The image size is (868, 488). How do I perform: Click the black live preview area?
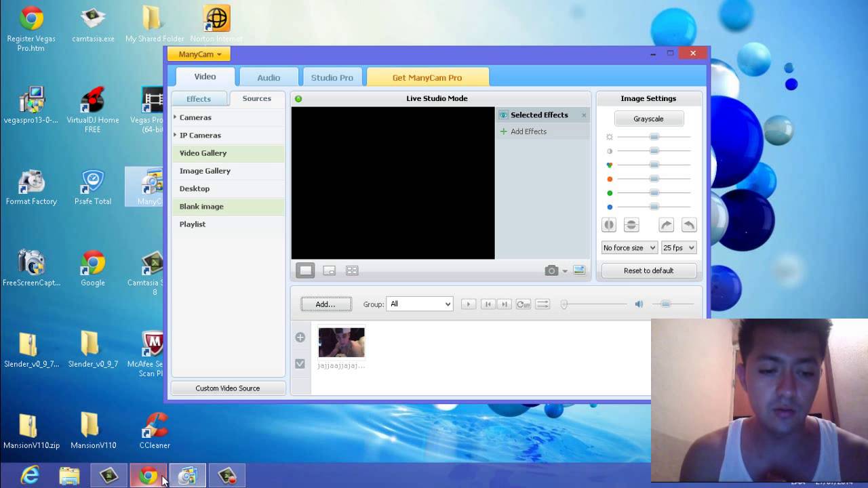click(393, 183)
